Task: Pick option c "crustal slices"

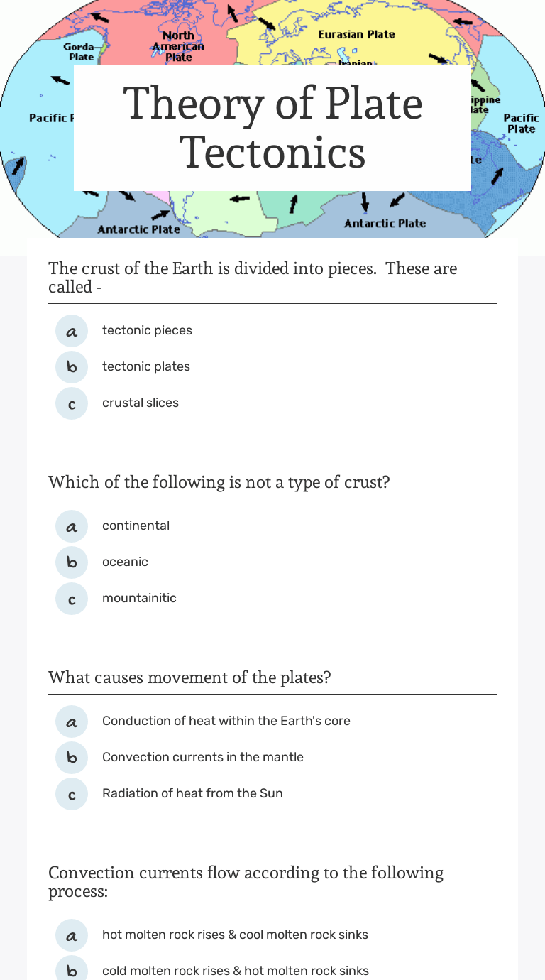Action: tap(141, 403)
